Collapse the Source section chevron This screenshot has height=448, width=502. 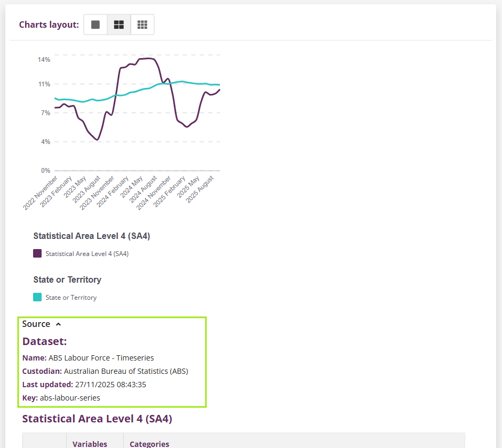(x=59, y=324)
